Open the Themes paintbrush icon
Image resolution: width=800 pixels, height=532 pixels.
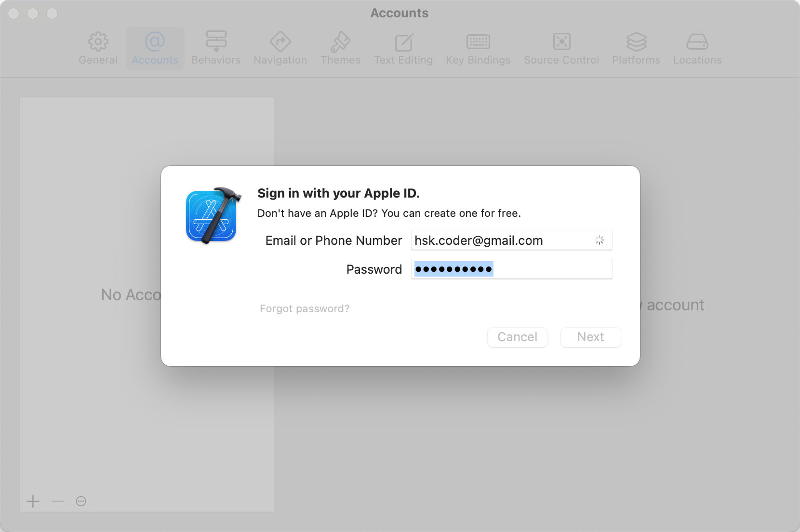341,42
